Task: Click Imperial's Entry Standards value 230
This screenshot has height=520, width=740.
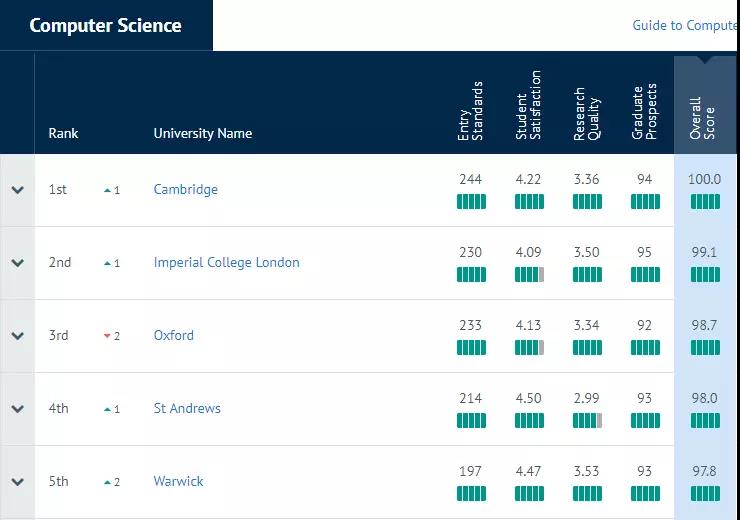Action: point(471,252)
